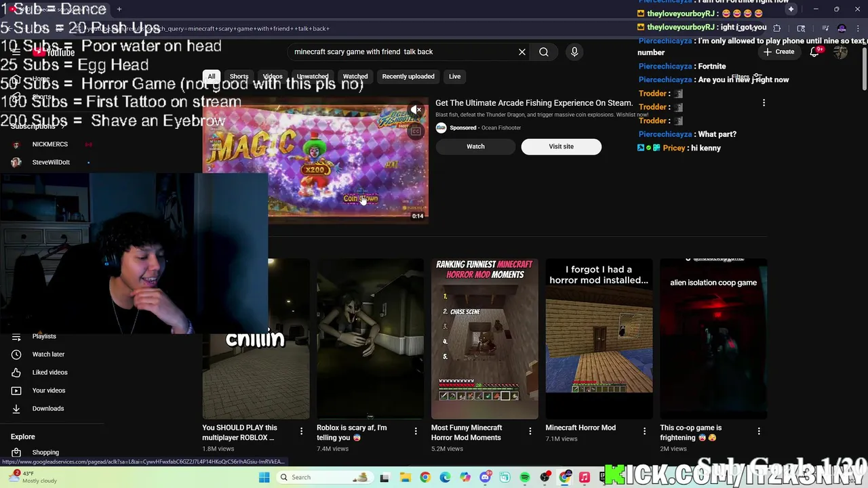Open the Ocean Fishooter advertiser link
Image resolution: width=868 pixels, height=488 pixels.
501,127
